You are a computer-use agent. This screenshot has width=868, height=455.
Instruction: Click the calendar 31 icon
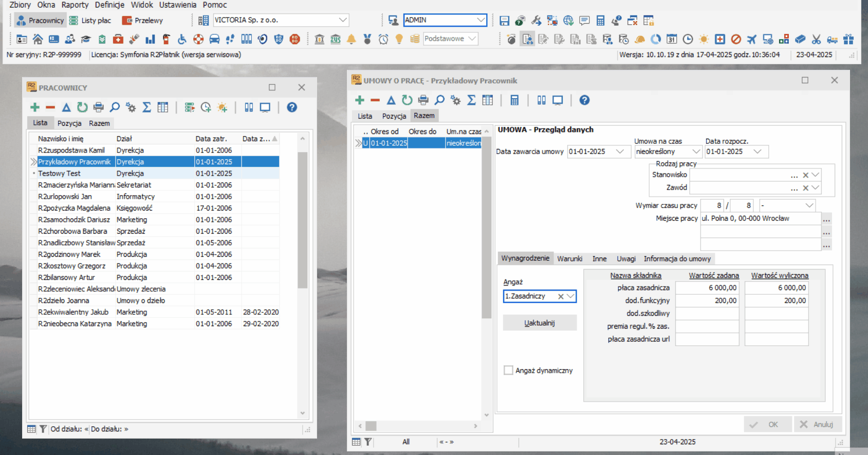[672, 39]
